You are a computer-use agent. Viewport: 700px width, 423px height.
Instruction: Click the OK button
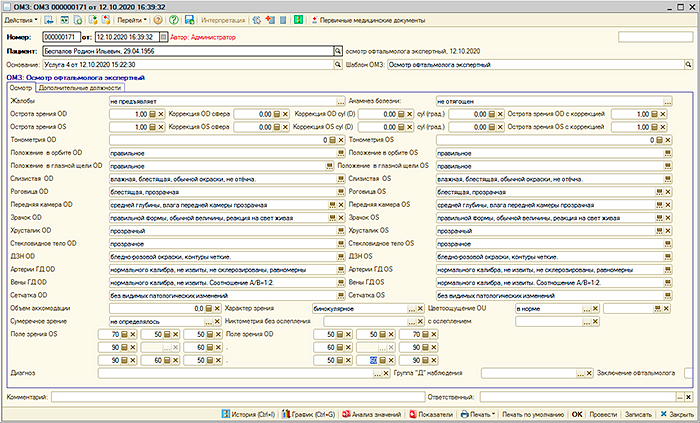[x=577, y=413]
